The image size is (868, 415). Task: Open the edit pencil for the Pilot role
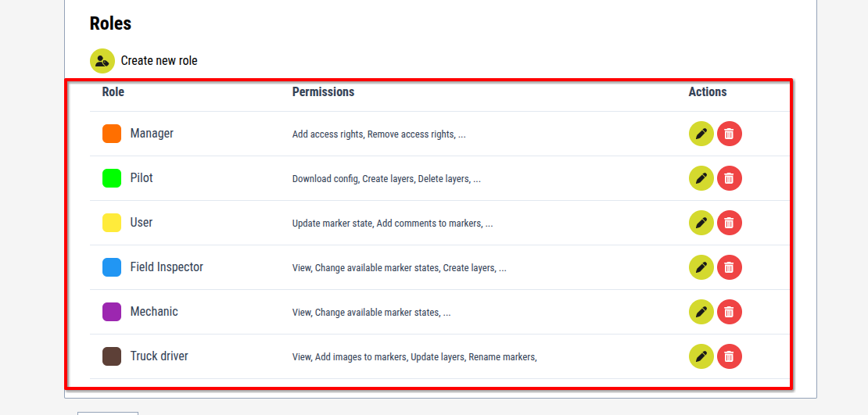pos(701,178)
